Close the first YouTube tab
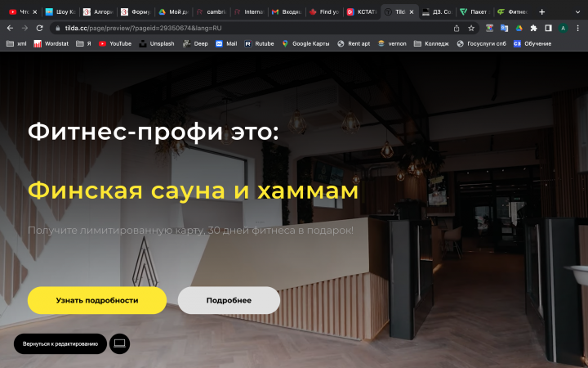588x368 pixels. pos(35,12)
